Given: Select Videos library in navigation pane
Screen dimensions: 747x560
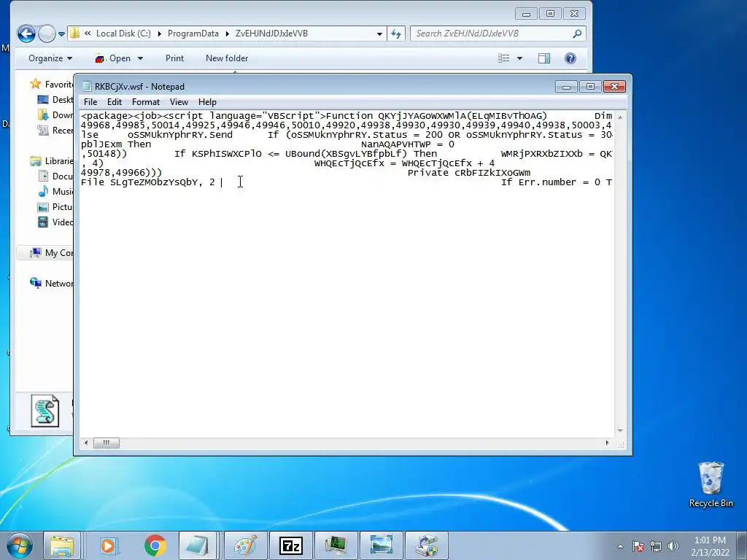Looking at the screenshot, I should coord(55,222).
